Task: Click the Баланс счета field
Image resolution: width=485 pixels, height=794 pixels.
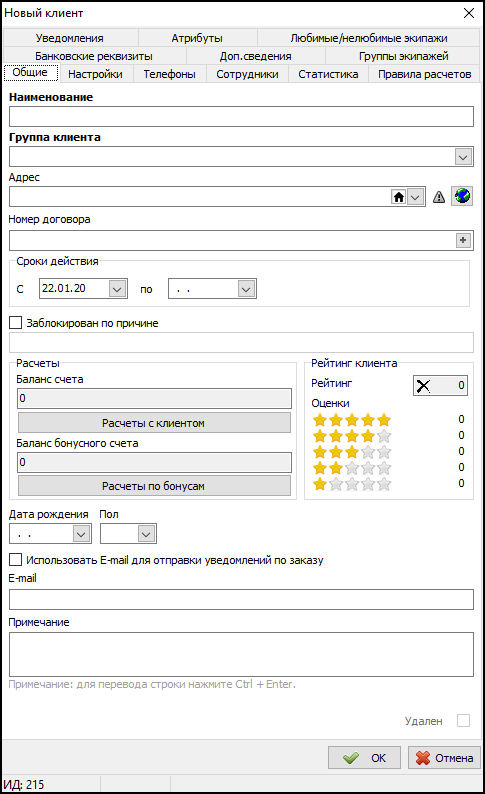Action: pos(154,399)
